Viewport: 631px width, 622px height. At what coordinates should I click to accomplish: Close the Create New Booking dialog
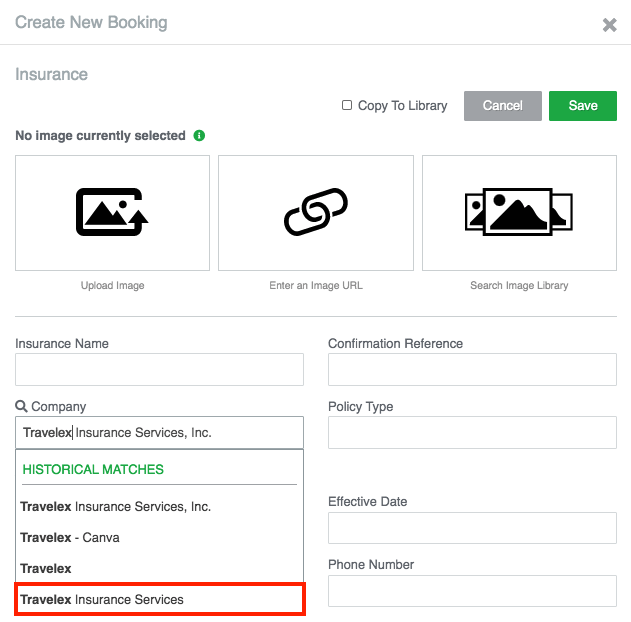pyautogui.click(x=609, y=25)
